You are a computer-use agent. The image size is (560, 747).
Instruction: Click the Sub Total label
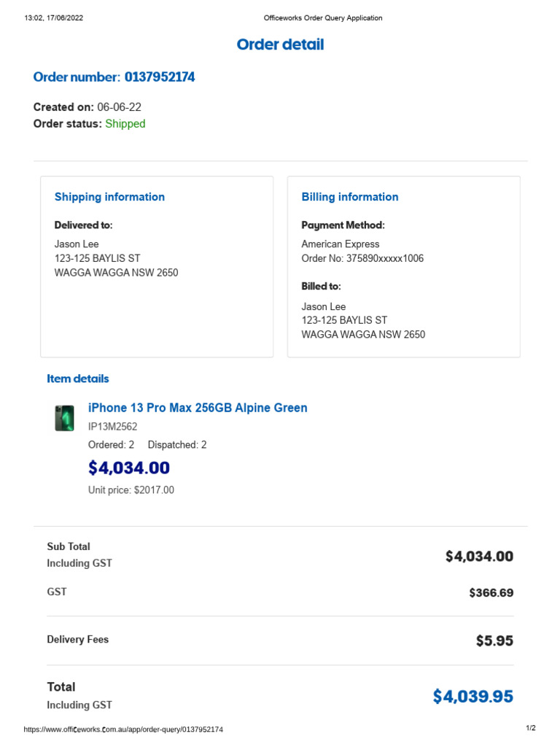[68, 546]
